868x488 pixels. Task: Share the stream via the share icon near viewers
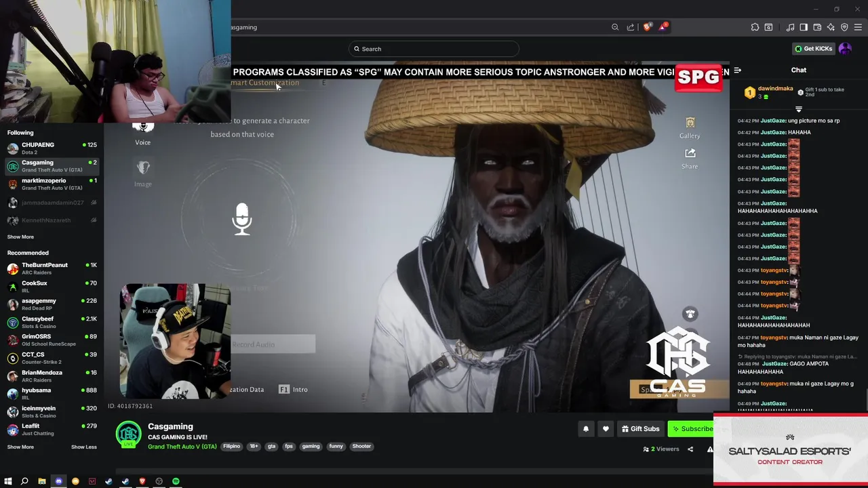tap(690, 449)
